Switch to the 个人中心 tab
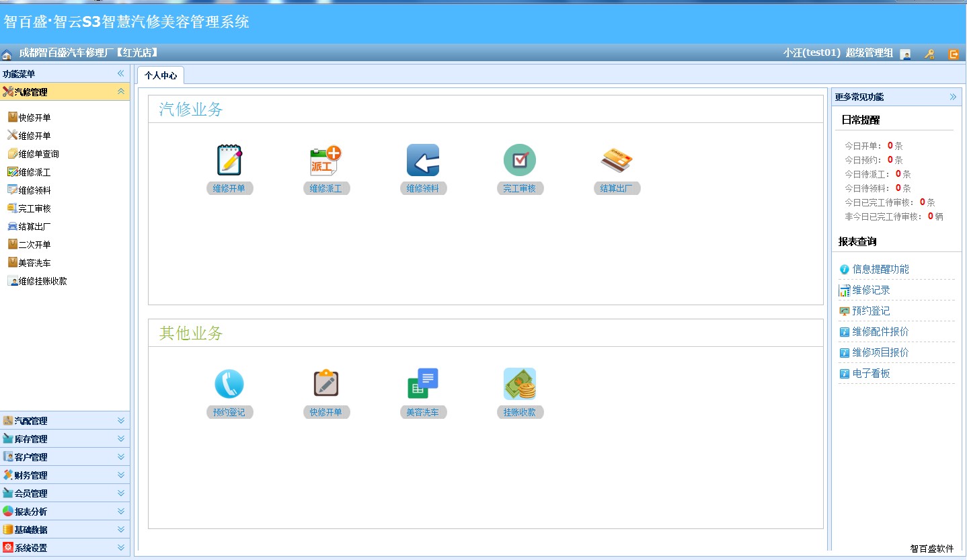Image resolution: width=967 pixels, height=560 pixels. (161, 76)
